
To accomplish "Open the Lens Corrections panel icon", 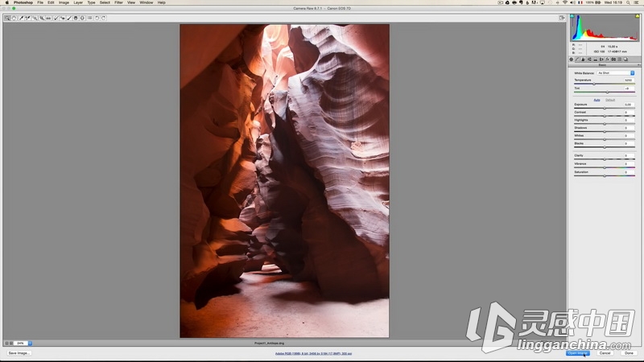I will pos(601,60).
